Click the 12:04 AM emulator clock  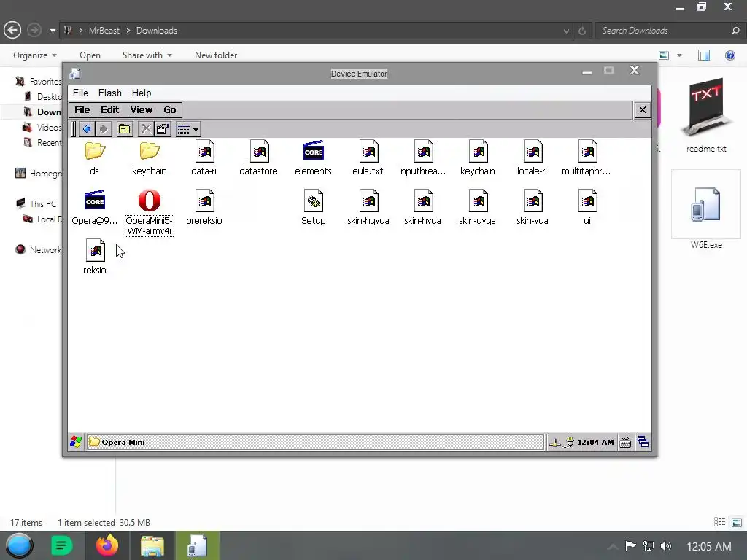pos(595,443)
